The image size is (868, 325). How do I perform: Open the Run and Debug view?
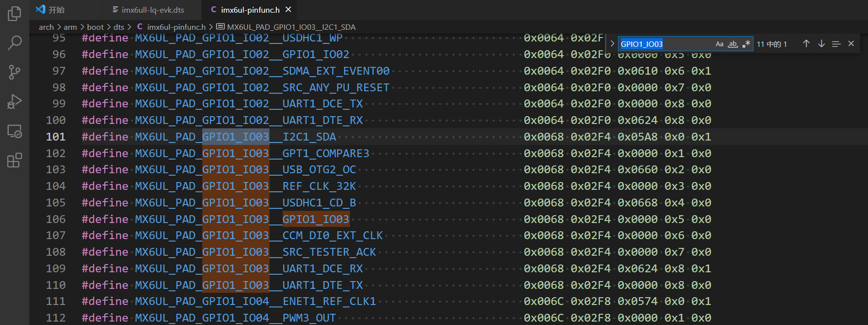tap(15, 102)
